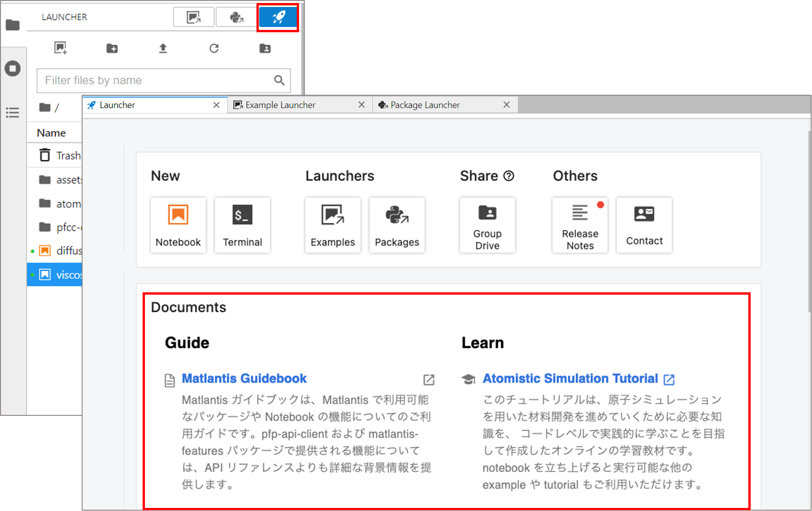Image resolution: width=812 pixels, height=511 pixels.
Task: Open Example Launcher icon in header
Action: [194, 17]
